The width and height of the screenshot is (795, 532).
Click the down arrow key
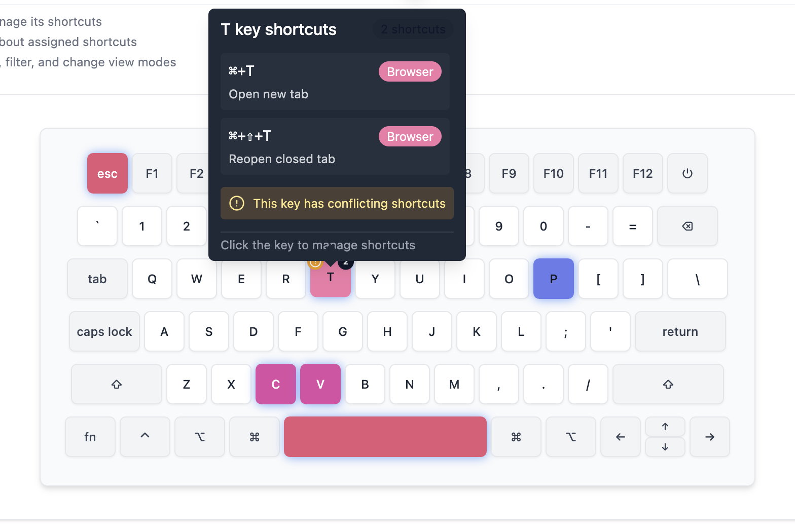point(665,447)
